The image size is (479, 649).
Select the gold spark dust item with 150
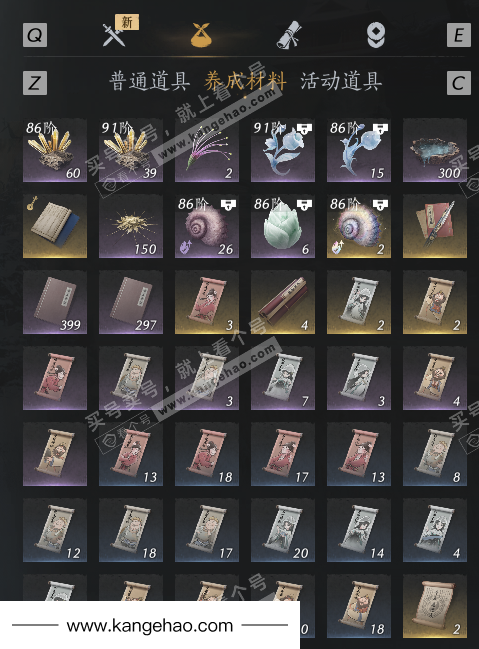tap(131, 226)
